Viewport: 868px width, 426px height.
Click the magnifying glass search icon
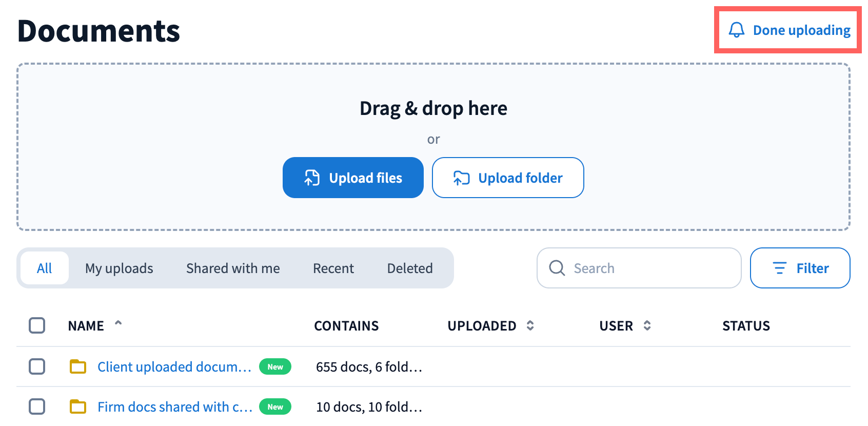(x=557, y=268)
